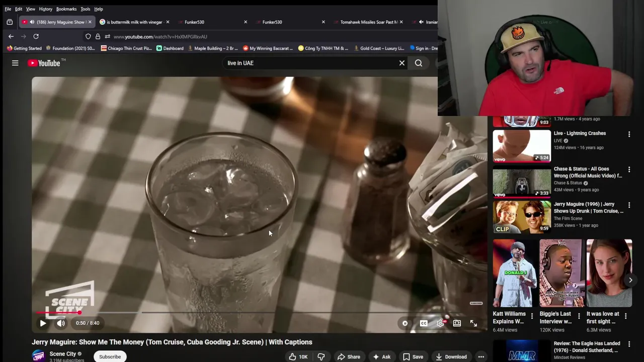Open Firefox tab overview button
Viewport: 644px width, 362px height.
[9, 22]
